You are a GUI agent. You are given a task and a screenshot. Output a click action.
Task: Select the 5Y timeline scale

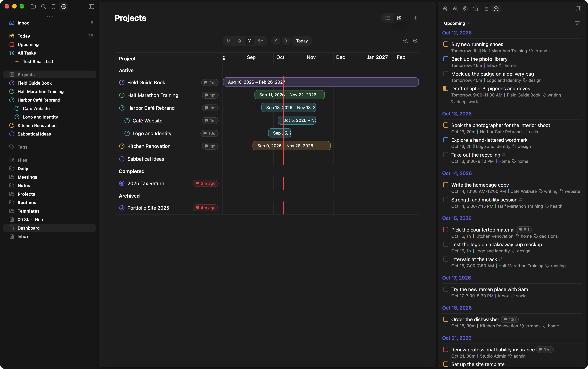[261, 41]
